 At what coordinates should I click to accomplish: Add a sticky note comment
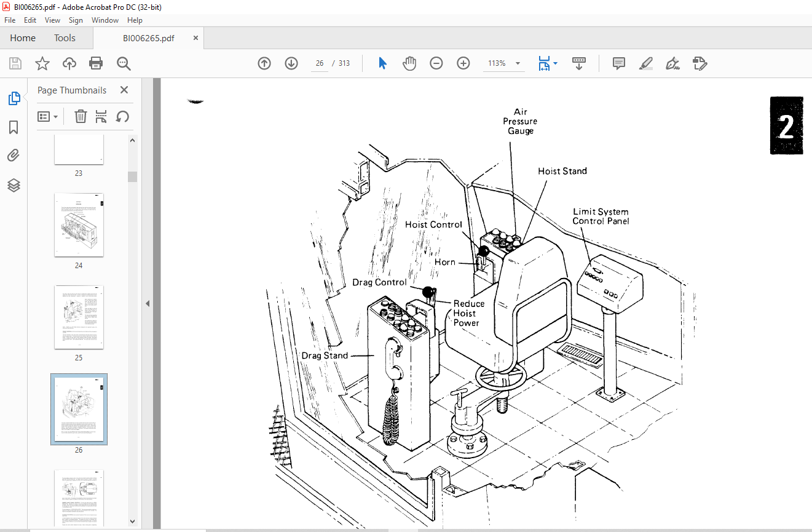[x=618, y=63]
